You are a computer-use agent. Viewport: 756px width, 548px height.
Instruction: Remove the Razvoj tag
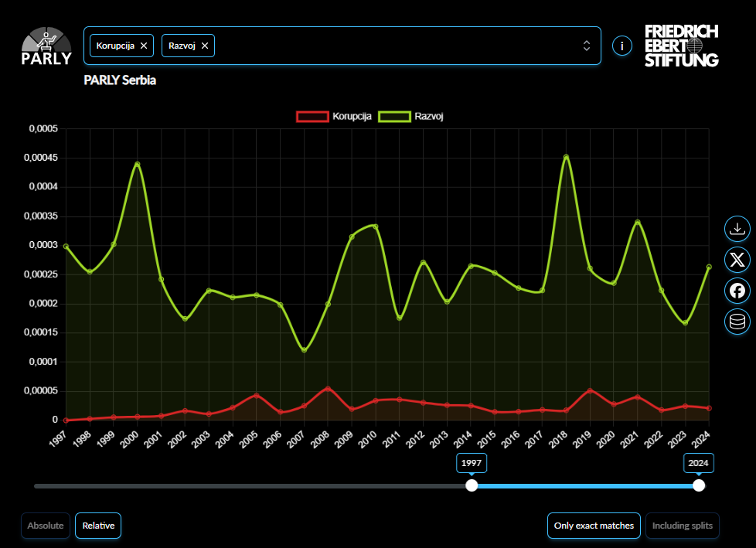[205, 46]
